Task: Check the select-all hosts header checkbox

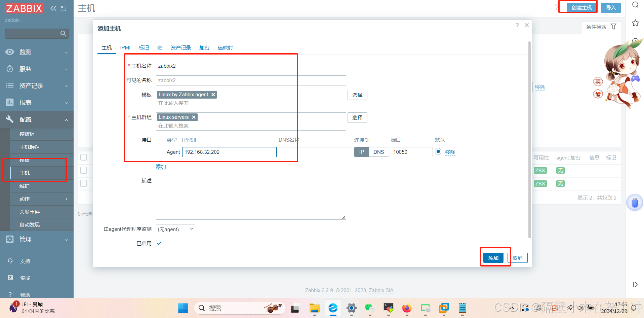Action: 84,157
